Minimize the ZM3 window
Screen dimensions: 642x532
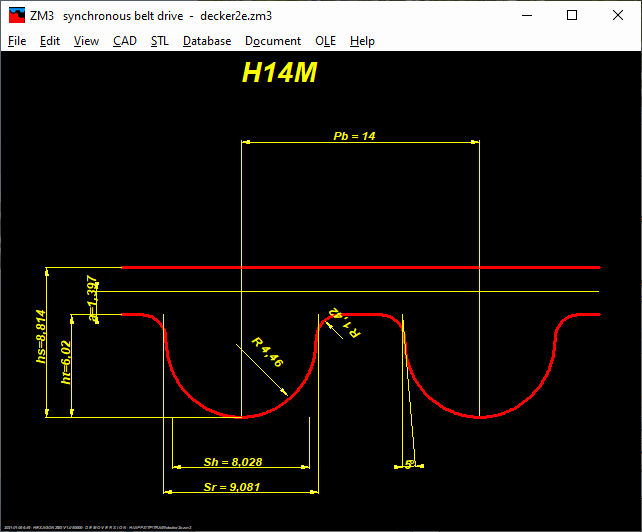pyautogui.click(x=525, y=15)
